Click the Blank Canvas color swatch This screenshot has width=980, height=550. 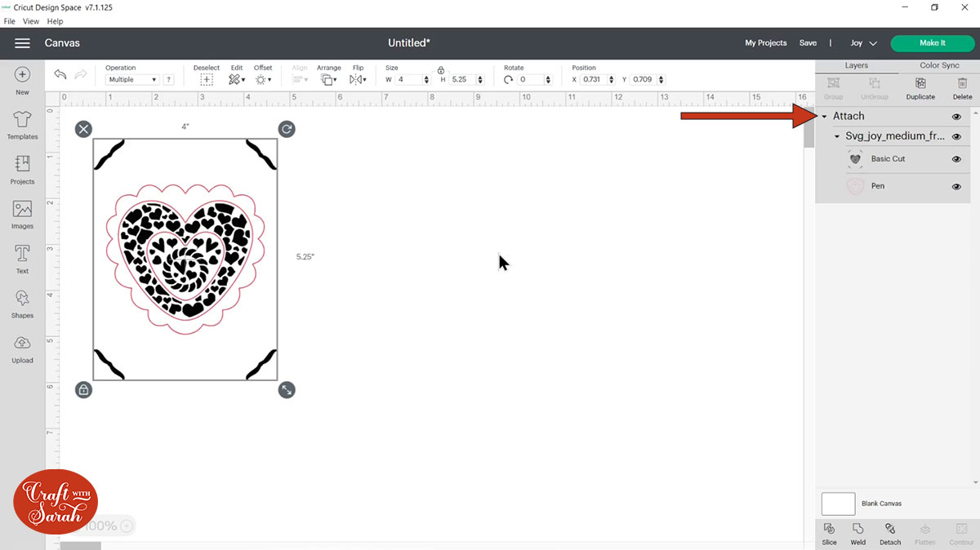(x=838, y=503)
